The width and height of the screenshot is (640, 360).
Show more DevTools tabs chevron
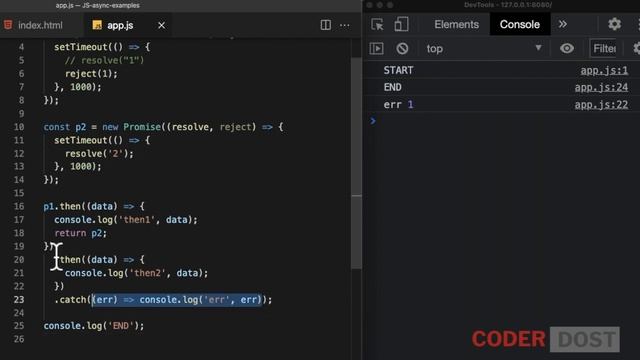(563, 24)
